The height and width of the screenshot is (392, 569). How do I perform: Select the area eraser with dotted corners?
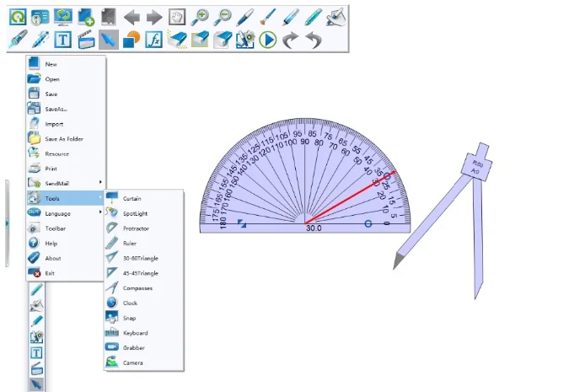pyautogui.click(x=177, y=40)
